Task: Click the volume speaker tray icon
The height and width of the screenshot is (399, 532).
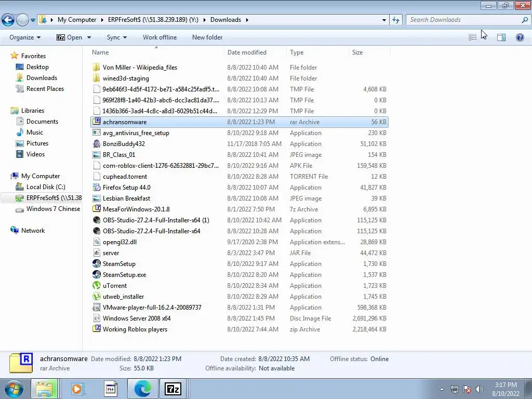Action: tap(480, 389)
